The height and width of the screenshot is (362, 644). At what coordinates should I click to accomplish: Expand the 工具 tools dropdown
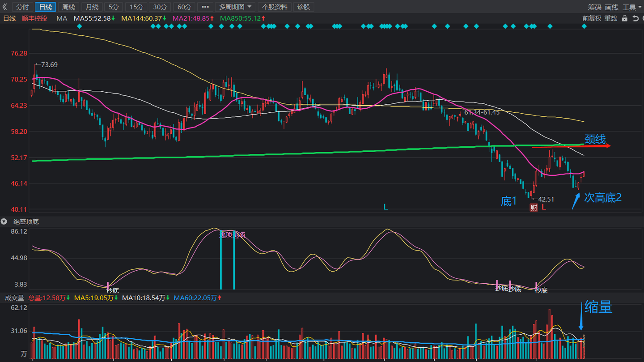632,7
